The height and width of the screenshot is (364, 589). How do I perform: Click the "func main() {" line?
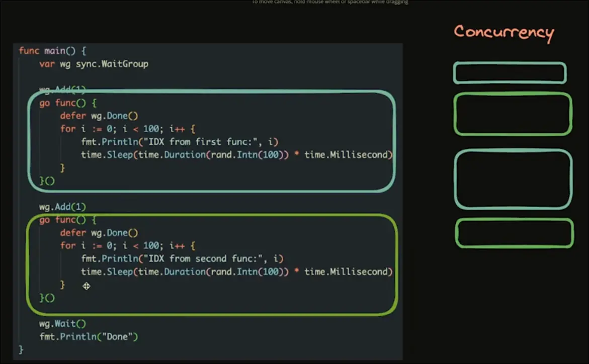[x=52, y=51]
